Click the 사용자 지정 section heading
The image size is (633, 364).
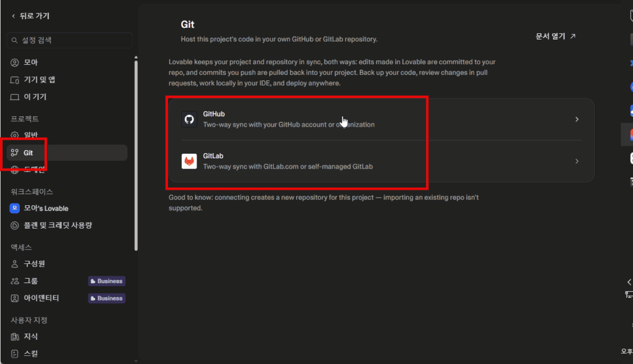click(x=29, y=320)
